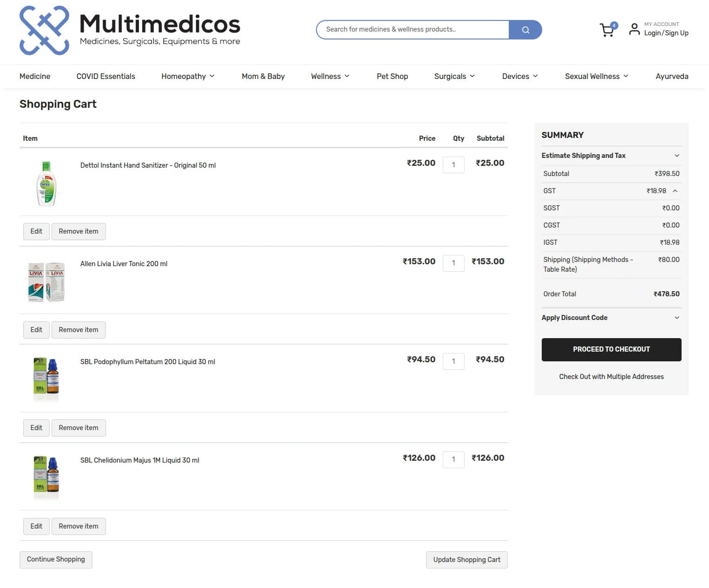Click Continue Shopping
Image resolution: width=709 pixels, height=588 pixels.
click(56, 559)
